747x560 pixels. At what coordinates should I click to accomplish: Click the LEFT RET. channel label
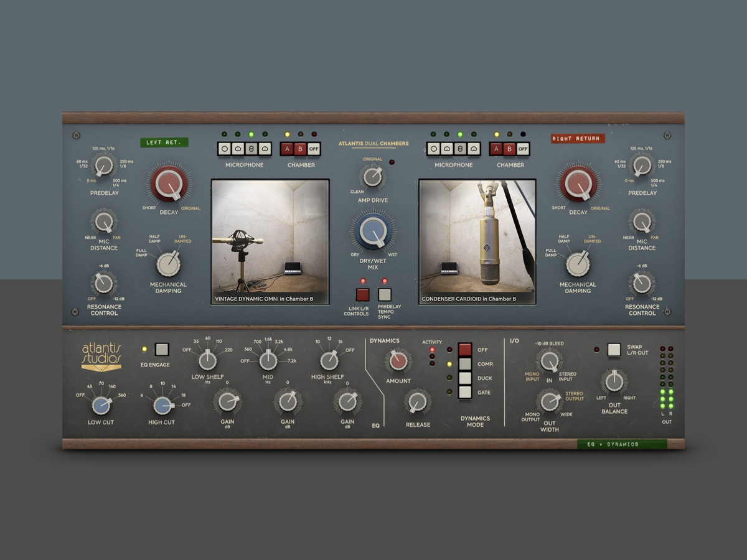point(164,142)
